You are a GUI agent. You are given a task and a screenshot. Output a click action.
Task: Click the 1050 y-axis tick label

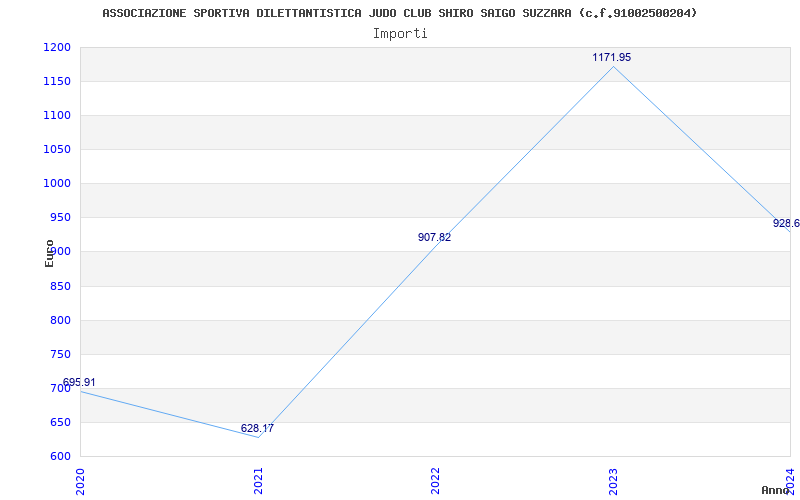coord(57,149)
